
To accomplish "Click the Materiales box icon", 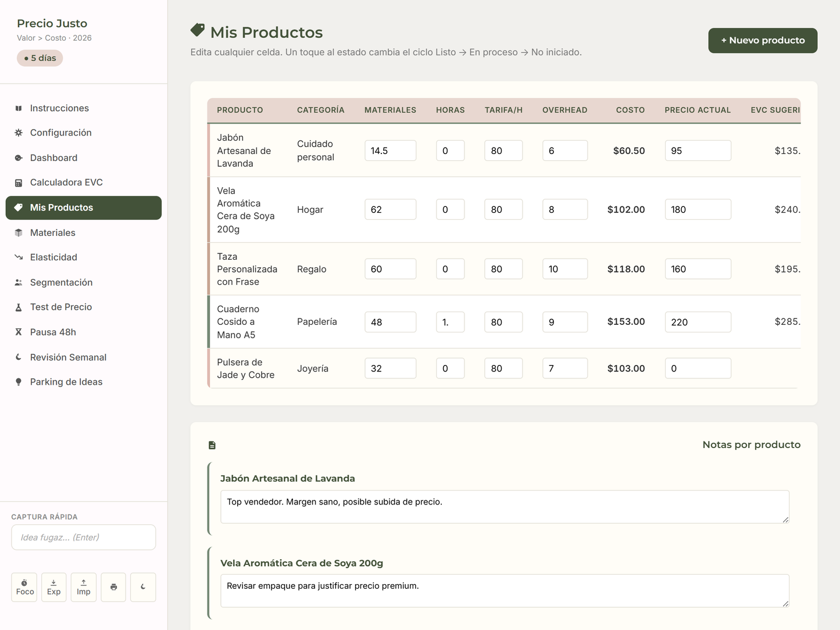I will [19, 232].
